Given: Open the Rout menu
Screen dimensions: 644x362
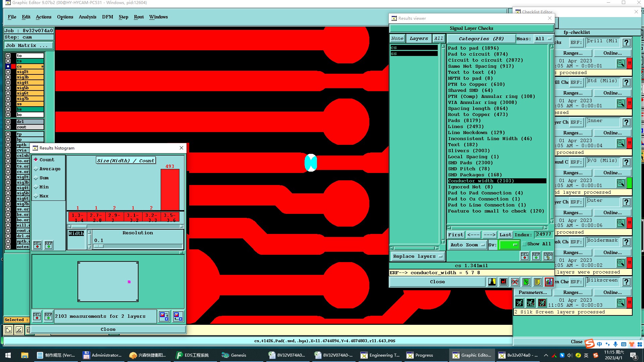Looking at the screenshot, I should (x=139, y=17).
